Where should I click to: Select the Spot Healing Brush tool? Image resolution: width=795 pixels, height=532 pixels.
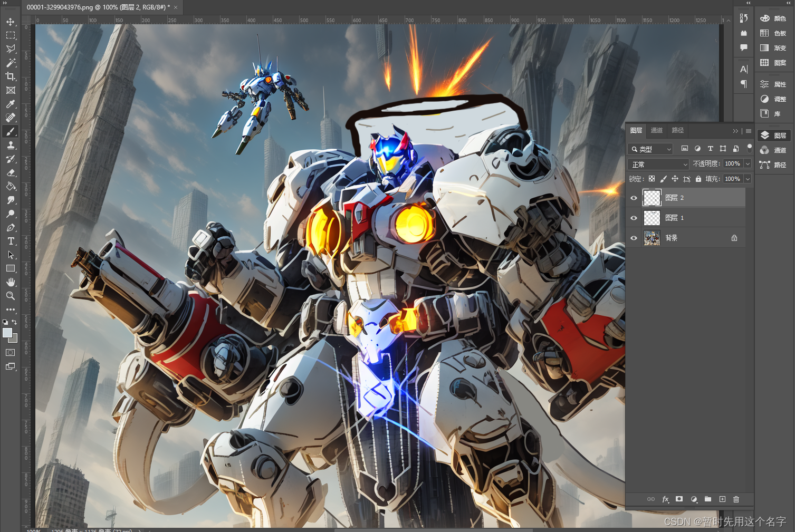pos(11,118)
